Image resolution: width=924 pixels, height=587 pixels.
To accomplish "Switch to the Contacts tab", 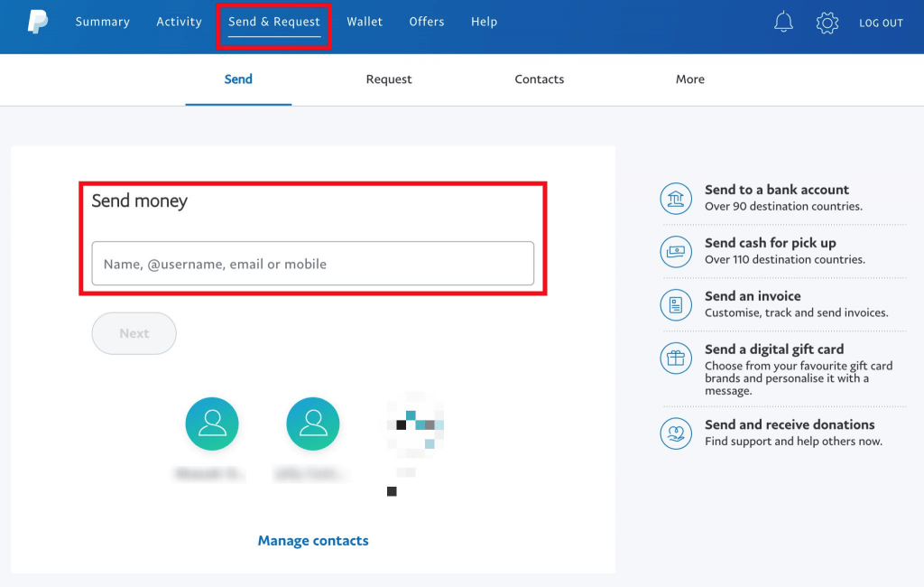I will (540, 79).
